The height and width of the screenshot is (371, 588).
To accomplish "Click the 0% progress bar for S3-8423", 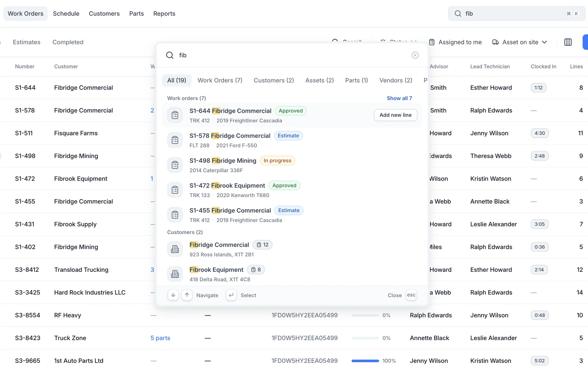I will [x=365, y=338].
